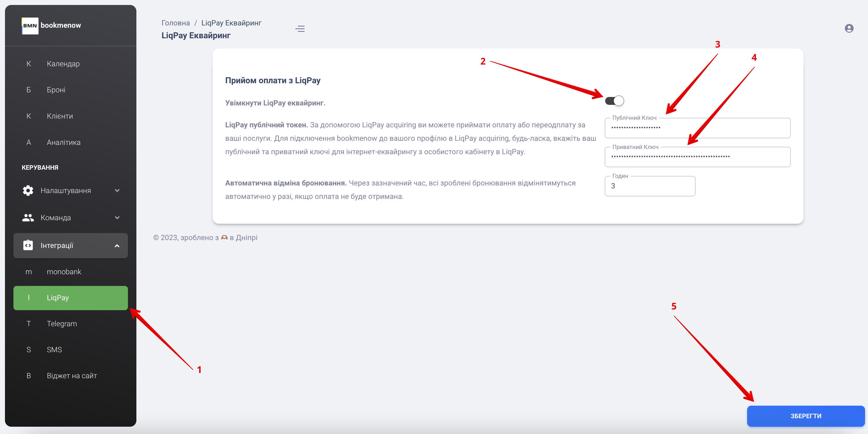Click the hamburger menu collapse icon

300,29
